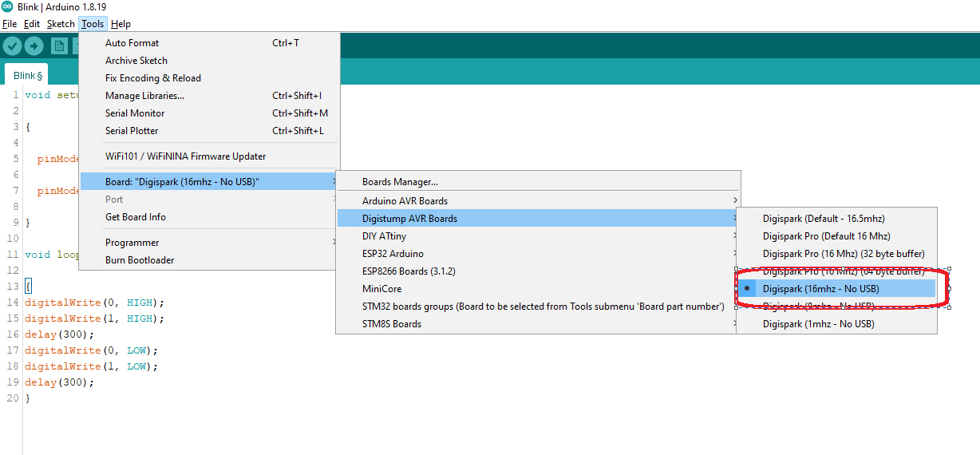Select Digispark (16mhz - No USB) board

click(836, 289)
